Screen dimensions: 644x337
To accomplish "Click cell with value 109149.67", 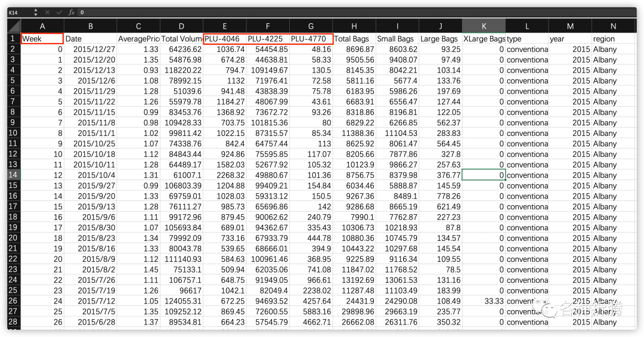I will pos(268,70).
